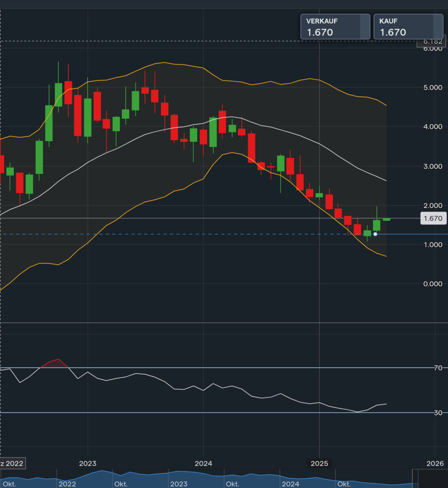Select the 2026 label on time axis
The height and width of the screenshot is (488, 448).
point(435,463)
